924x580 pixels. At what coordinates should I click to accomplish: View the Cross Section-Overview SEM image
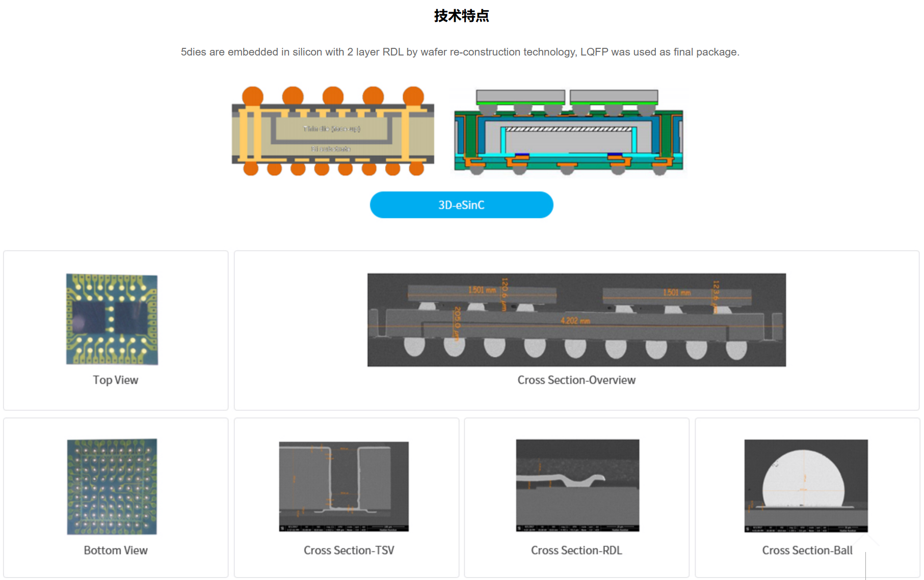click(576, 319)
